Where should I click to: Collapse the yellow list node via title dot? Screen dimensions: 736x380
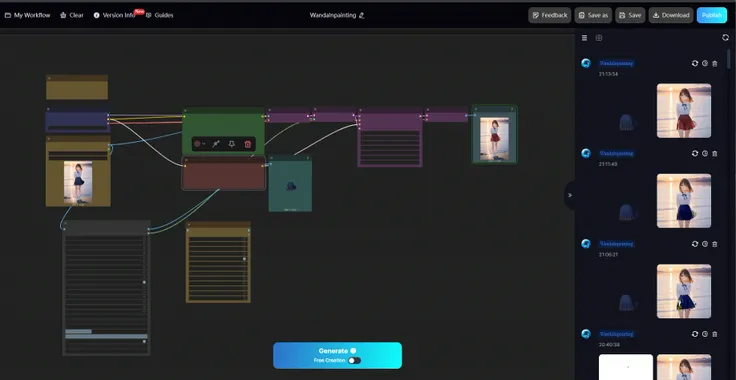tap(189, 225)
